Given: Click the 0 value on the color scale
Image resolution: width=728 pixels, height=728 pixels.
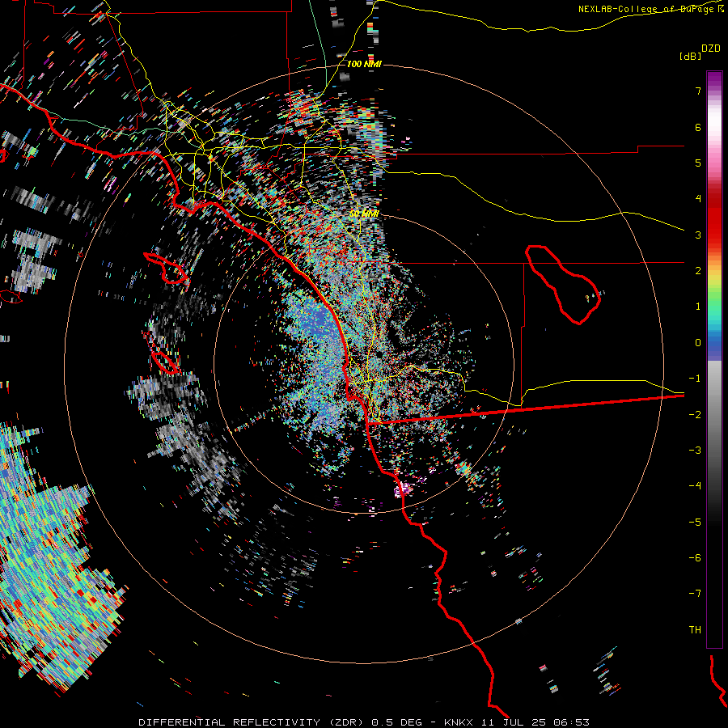Looking at the screenshot, I should pos(698,343).
